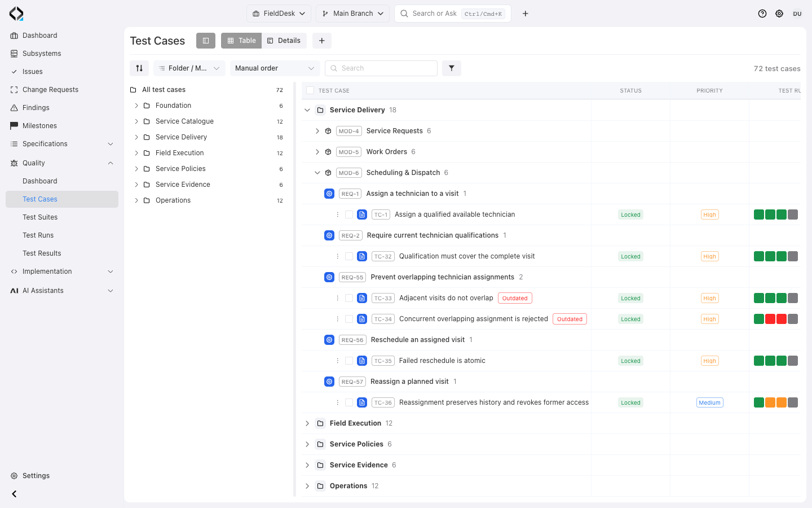
Task: Click the sort order toggle icon
Action: 139,68
